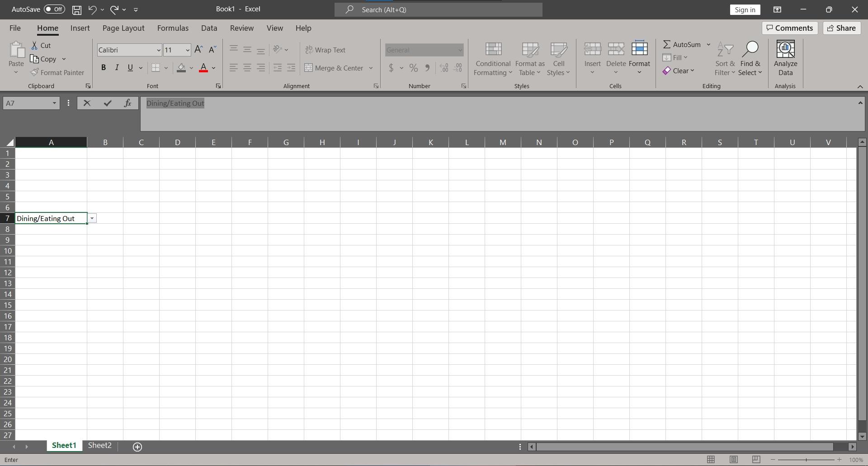This screenshot has width=868, height=466.
Task: Open the font name dropdown
Action: [159, 50]
